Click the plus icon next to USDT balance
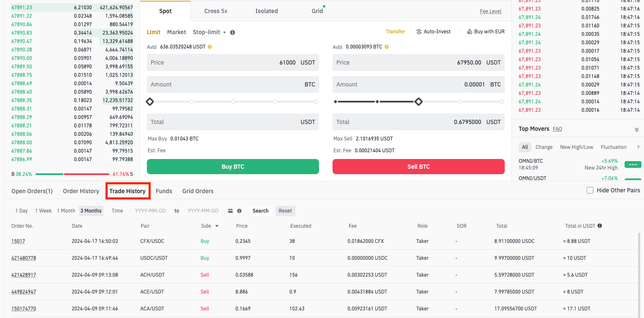 (210, 47)
